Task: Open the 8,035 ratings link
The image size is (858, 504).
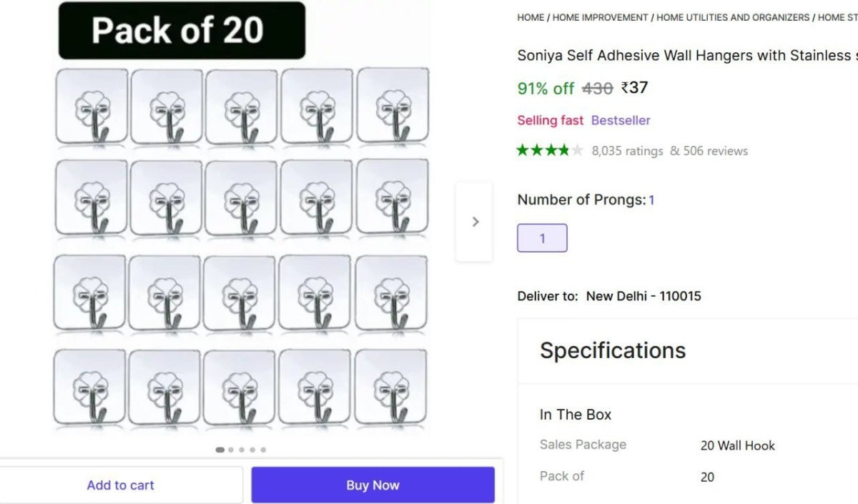Action: coord(626,151)
